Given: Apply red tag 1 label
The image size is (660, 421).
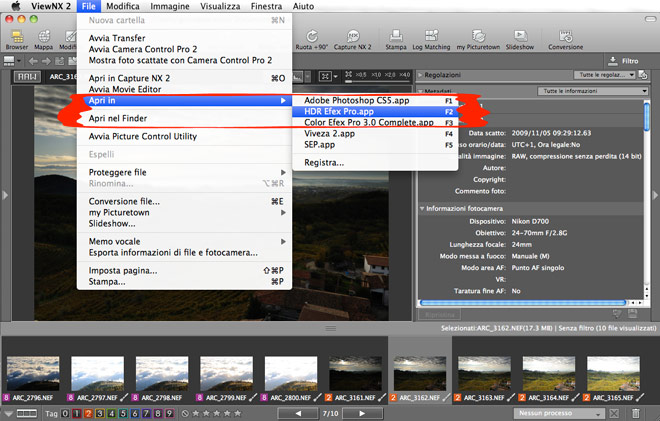Looking at the screenshot, I should (76, 413).
